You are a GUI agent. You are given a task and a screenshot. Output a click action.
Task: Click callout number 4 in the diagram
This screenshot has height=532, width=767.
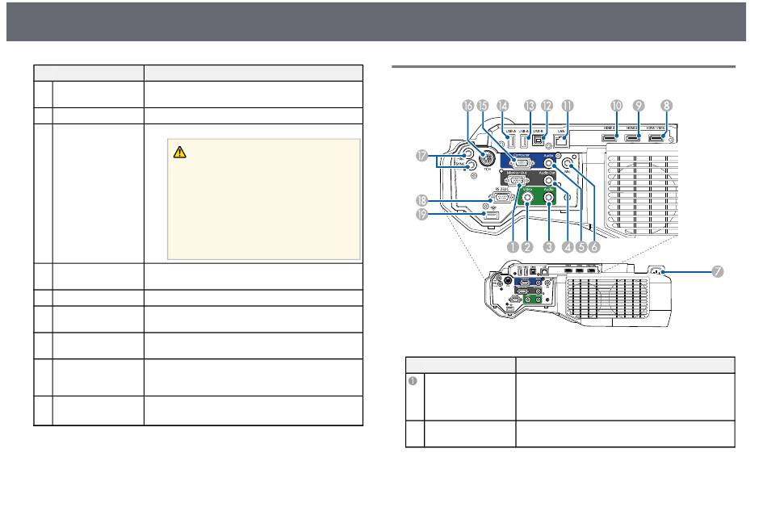[x=567, y=247]
